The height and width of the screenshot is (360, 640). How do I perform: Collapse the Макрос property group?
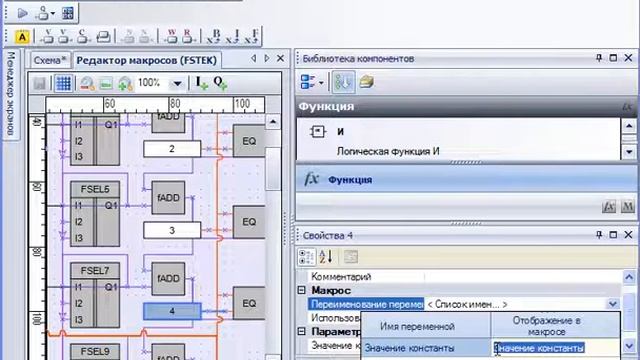click(302, 290)
